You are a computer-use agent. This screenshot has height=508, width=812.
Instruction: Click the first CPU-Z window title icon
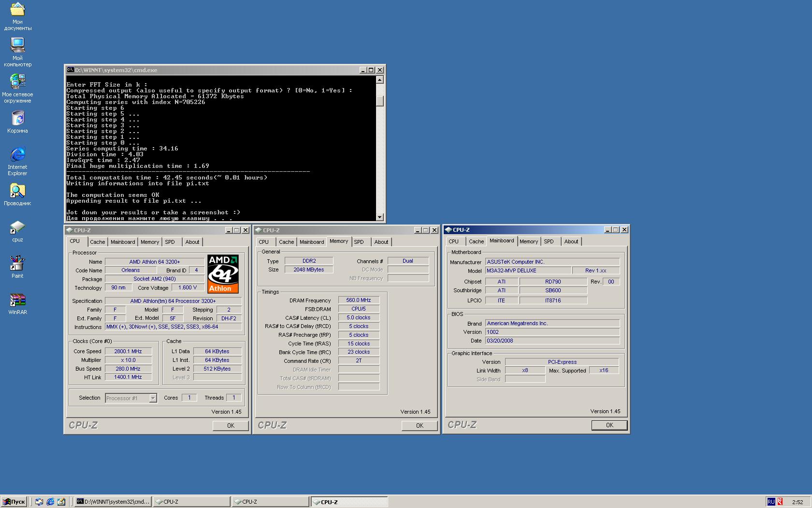(x=70, y=230)
